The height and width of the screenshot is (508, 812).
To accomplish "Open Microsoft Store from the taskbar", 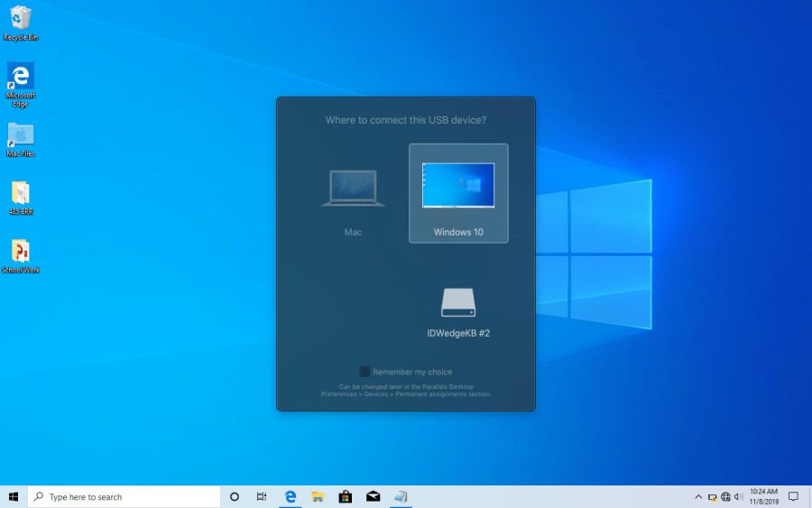I will click(346, 496).
